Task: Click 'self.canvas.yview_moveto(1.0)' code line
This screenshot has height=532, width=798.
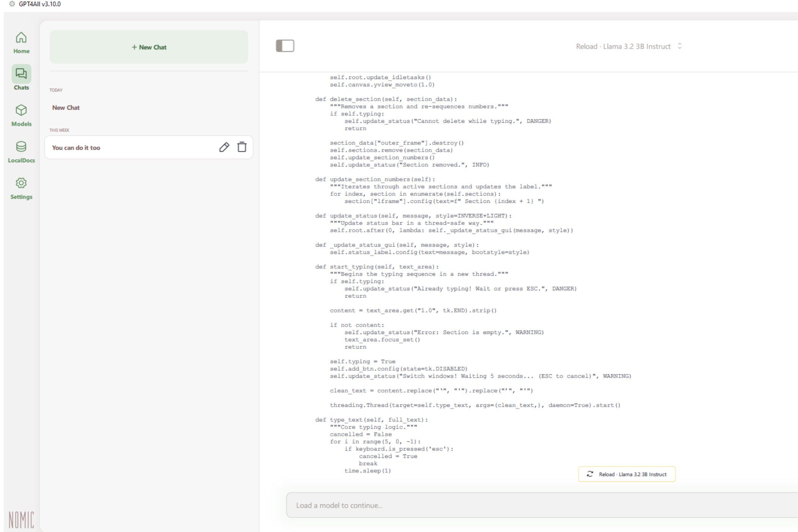Action: point(382,85)
